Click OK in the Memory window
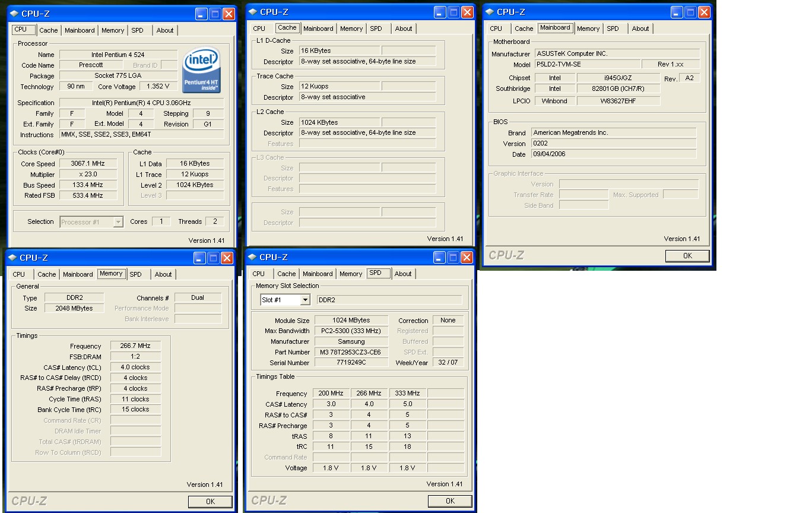This screenshot has width=812, height=513. 210,502
